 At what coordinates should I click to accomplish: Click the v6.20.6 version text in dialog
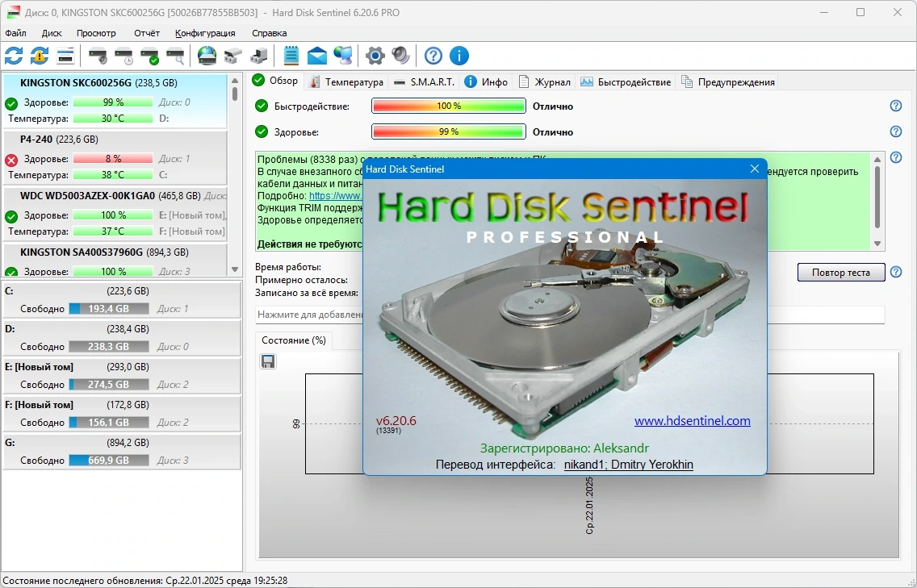396,421
